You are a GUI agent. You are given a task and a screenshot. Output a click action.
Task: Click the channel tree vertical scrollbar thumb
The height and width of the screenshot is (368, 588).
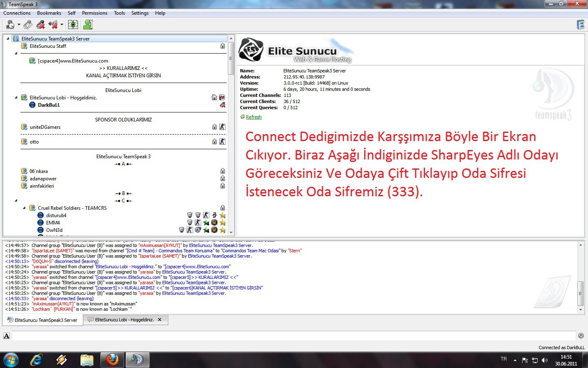231,59
